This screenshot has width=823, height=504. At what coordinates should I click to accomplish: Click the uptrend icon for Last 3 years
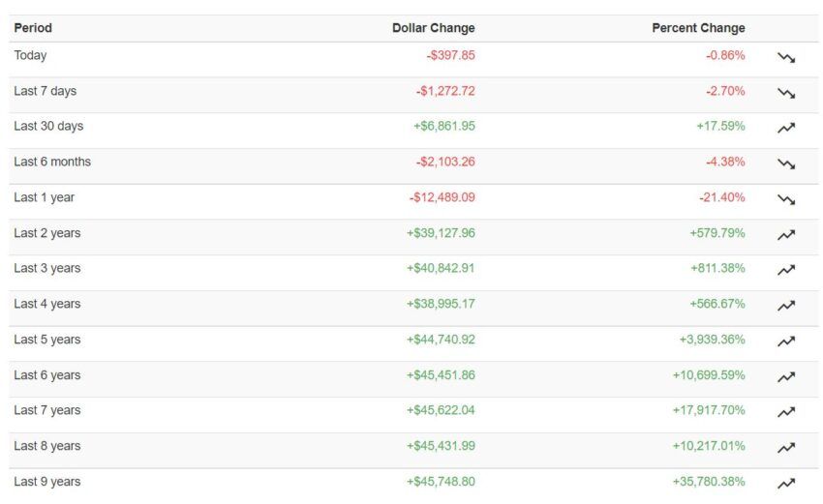click(x=786, y=270)
